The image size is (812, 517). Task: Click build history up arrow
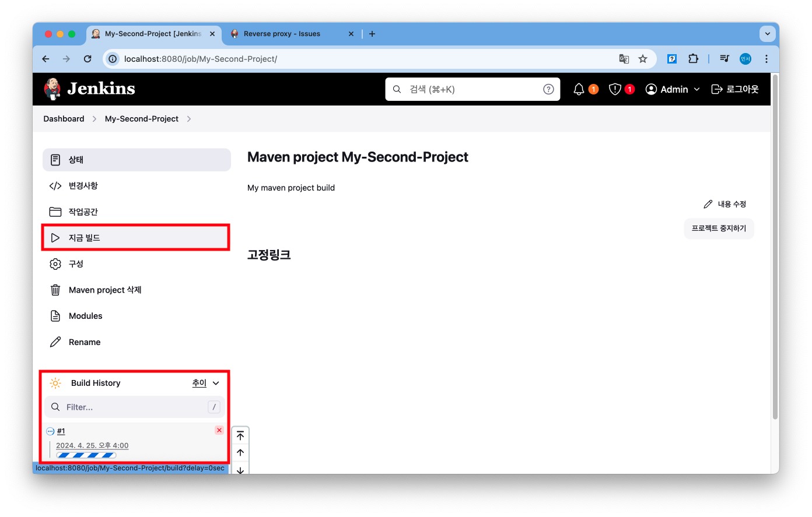(x=240, y=452)
